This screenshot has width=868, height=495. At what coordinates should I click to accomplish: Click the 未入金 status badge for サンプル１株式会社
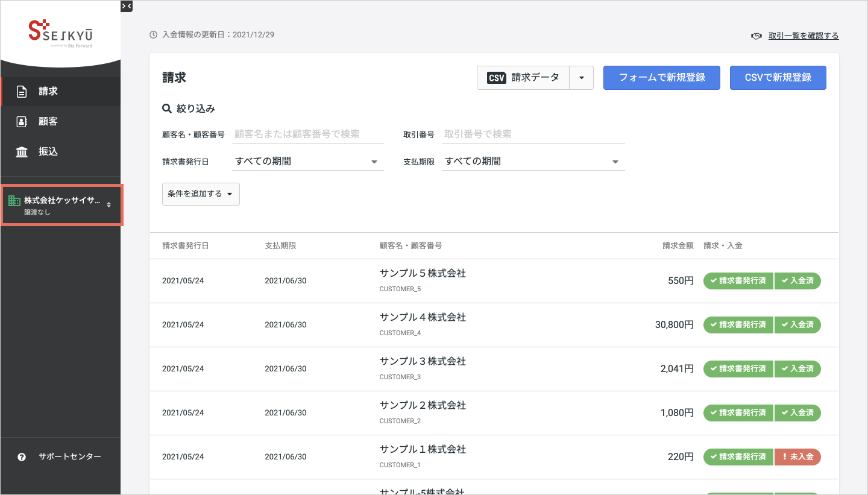pos(797,457)
